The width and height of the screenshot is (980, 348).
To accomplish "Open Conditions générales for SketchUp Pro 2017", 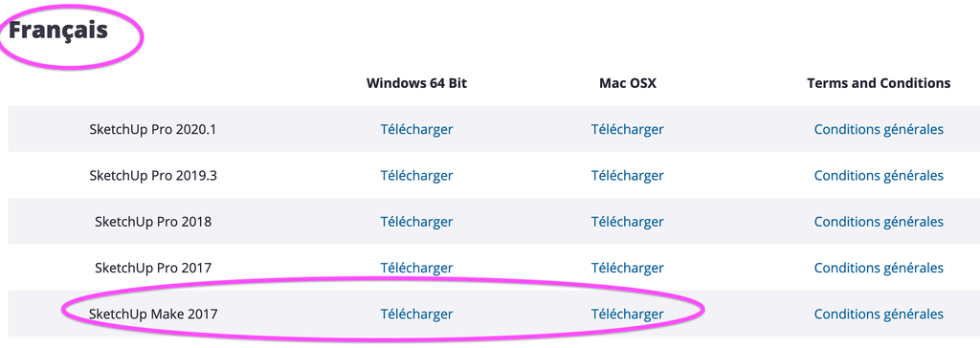I will (x=879, y=268).
